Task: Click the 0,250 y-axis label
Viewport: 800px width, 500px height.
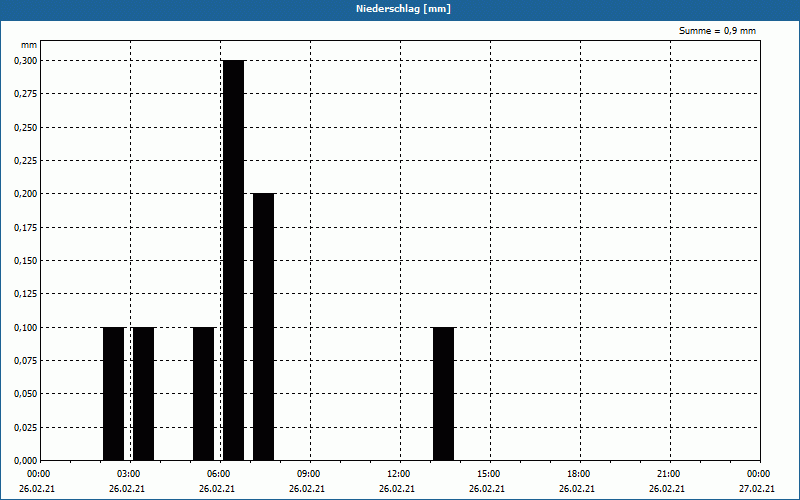Action: point(26,128)
